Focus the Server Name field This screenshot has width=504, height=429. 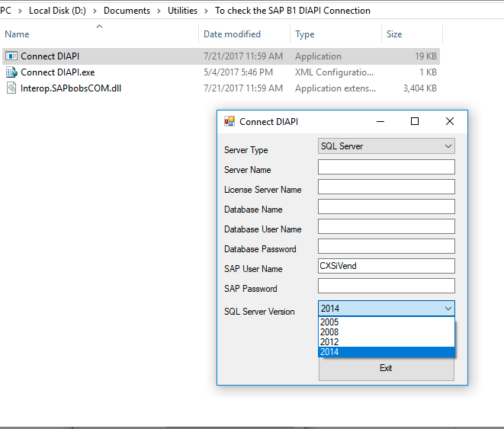click(387, 167)
